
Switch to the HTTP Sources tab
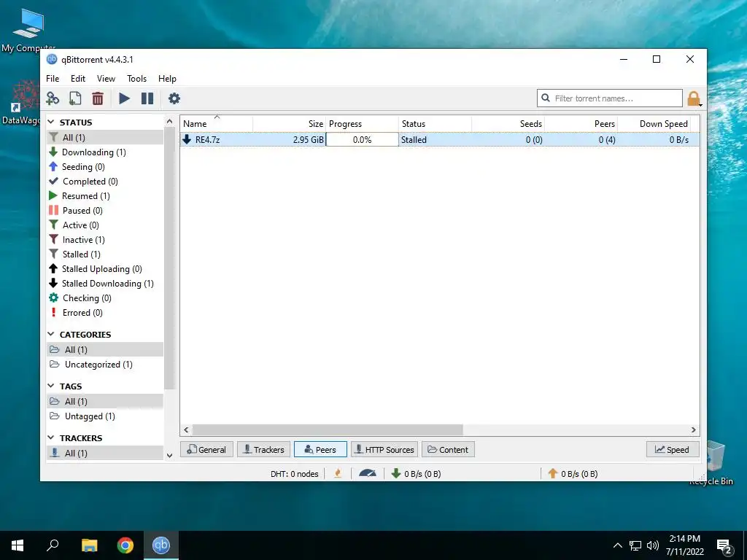384,449
